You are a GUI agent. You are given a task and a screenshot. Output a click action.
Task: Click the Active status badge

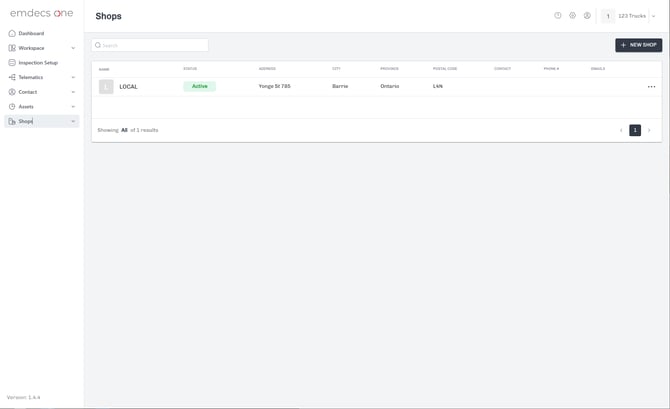(200, 86)
